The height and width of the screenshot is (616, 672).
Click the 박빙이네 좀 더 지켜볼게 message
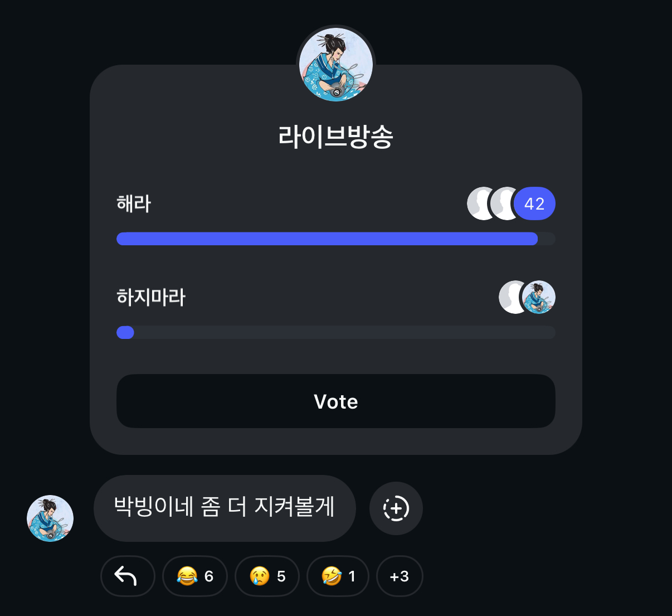[225, 508]
